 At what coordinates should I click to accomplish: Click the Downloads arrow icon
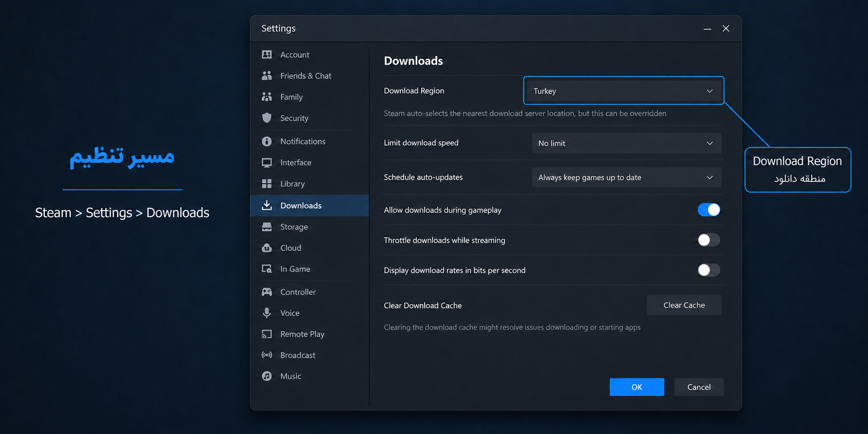tap(267, 205)
